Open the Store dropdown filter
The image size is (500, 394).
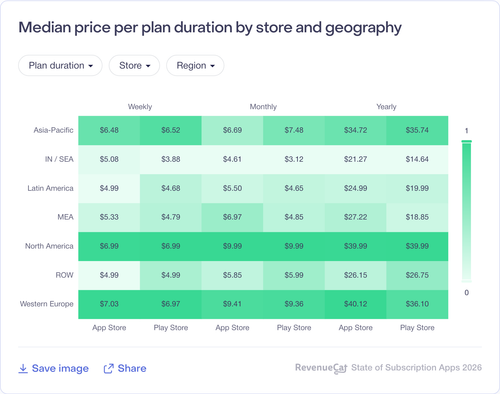[134, 65]
